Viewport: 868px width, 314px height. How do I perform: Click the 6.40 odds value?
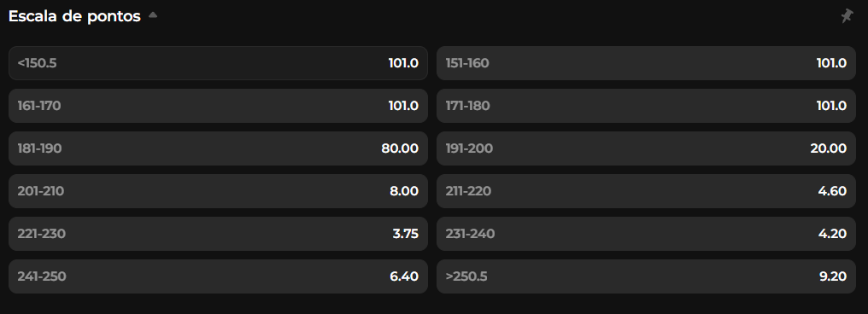(x=404, y=276)
